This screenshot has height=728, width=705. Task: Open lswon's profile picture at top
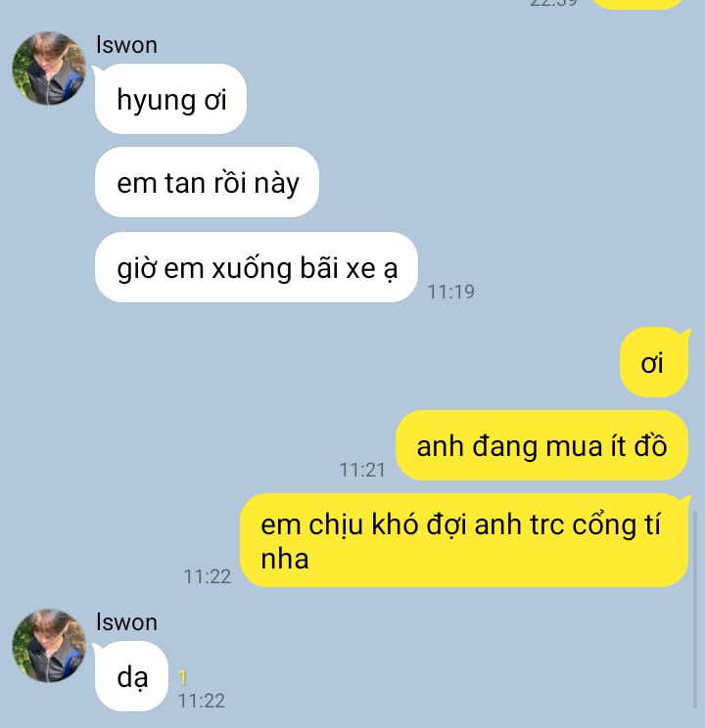[49, 68]
